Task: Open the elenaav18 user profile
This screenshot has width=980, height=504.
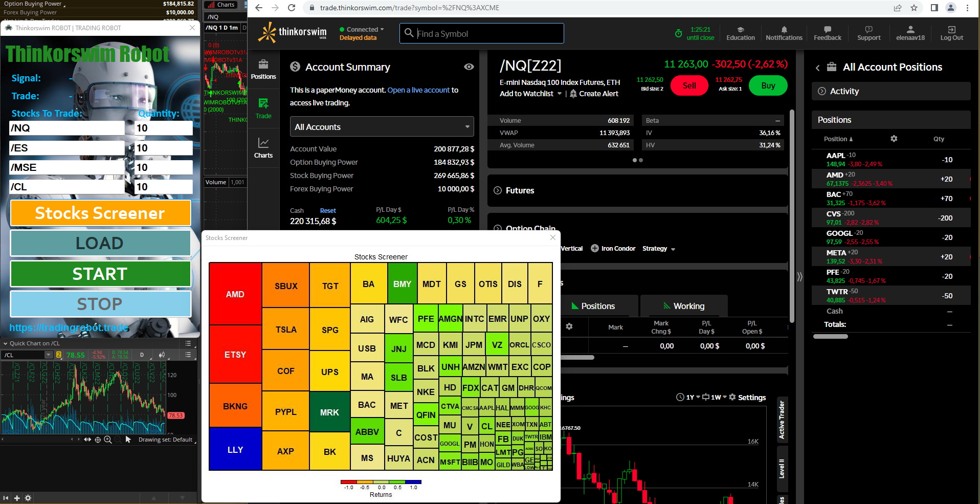Action: [x=910, y=33]
